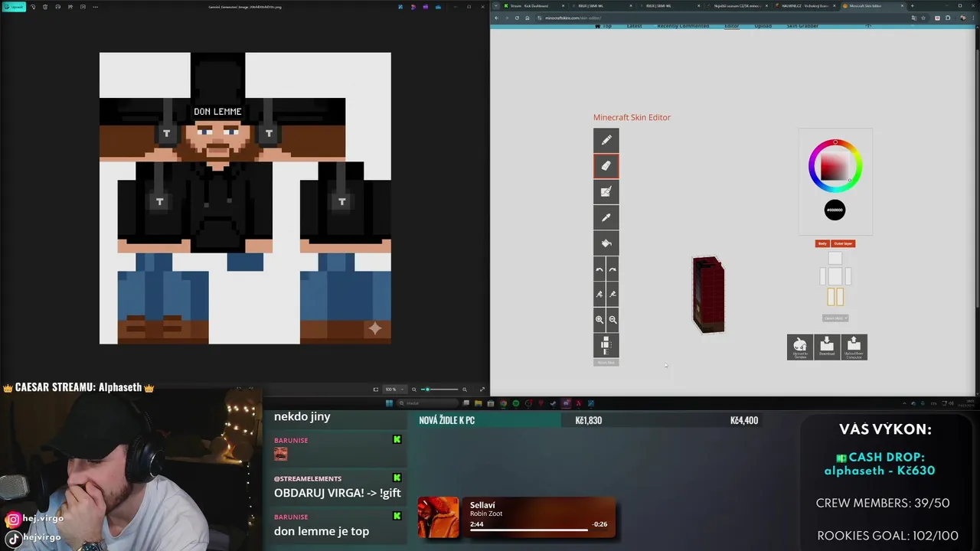This screenshot has height=551, width=980.
Task: Click the right pose icon above zoom out
Action: (612, 295)
